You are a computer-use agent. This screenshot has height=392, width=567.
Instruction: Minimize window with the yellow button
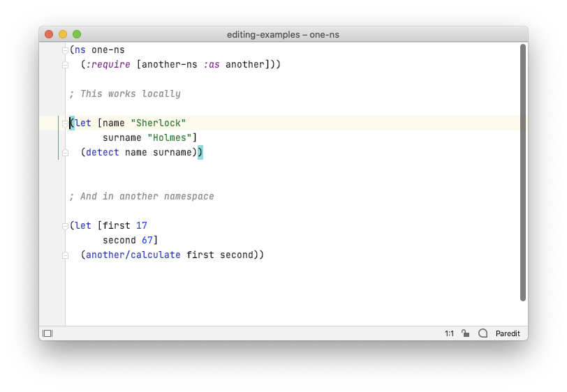coord(63,34)
